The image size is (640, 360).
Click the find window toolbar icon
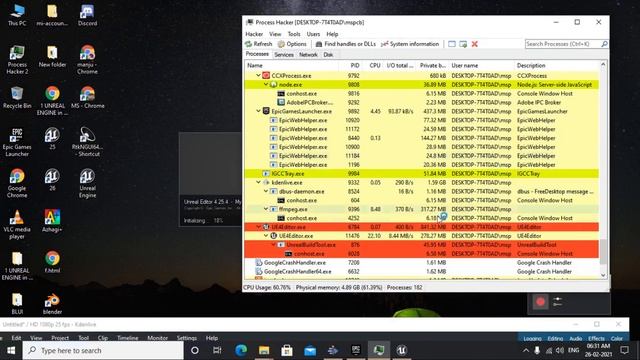(x=452, y=44)
